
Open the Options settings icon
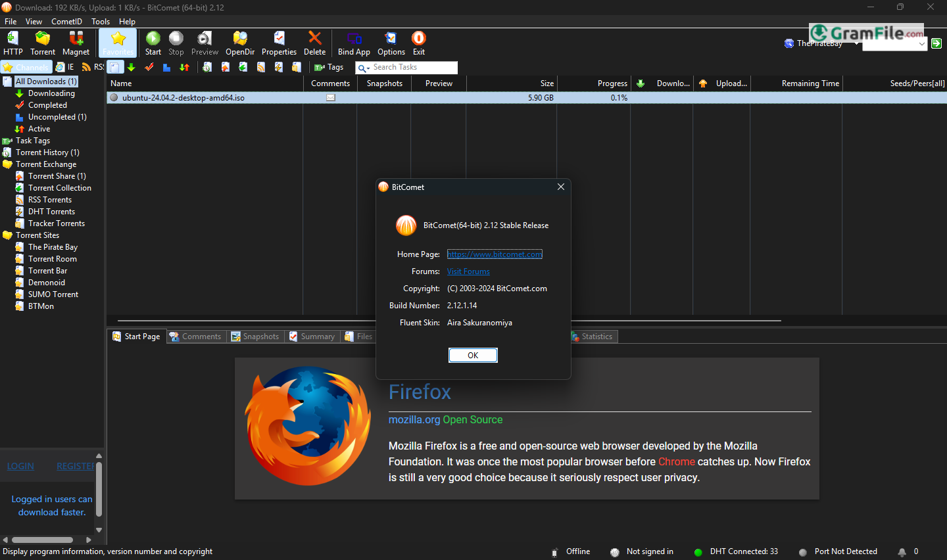(391, 43)
